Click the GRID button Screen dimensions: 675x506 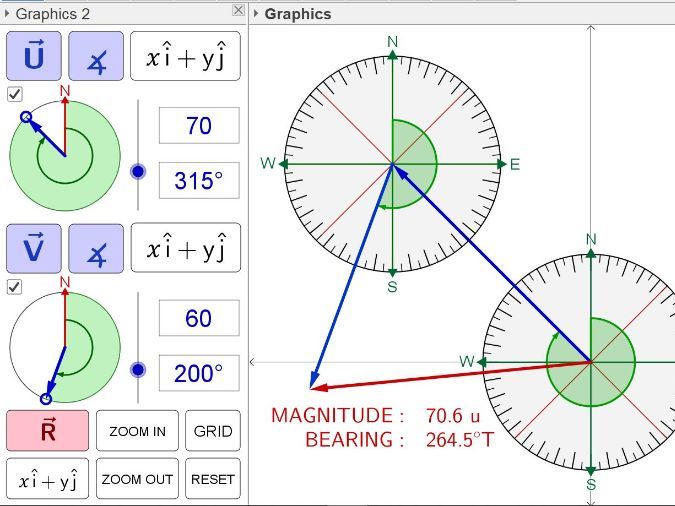click(213, 431)
